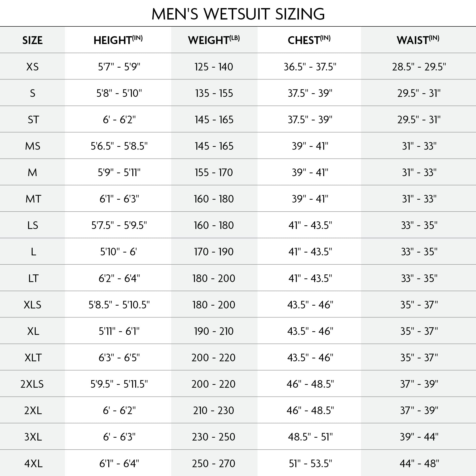Click the XS size label

point(33,67)
